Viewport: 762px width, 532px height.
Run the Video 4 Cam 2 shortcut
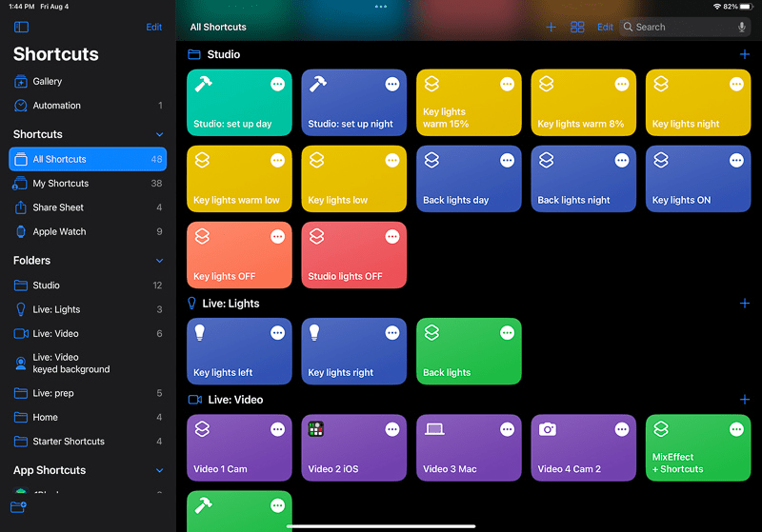583,448
